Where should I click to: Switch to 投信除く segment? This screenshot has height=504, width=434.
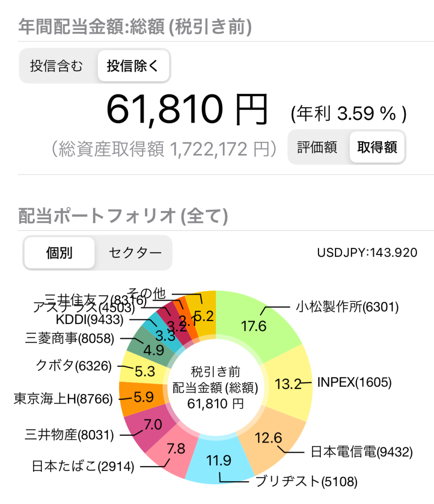coord(133,66)
